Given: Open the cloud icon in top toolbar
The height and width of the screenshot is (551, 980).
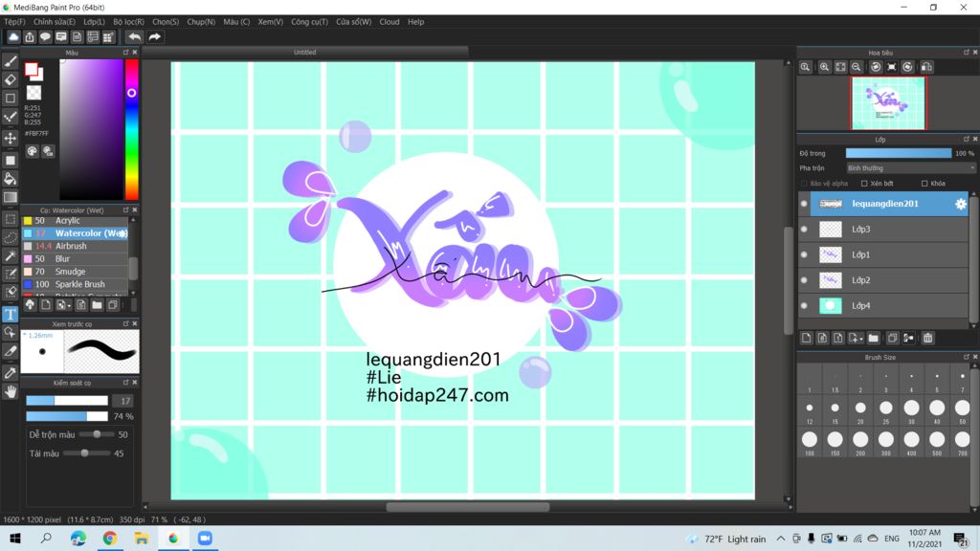Looking at the screenshot, I should pyautogui.click(x=13, y=37).
